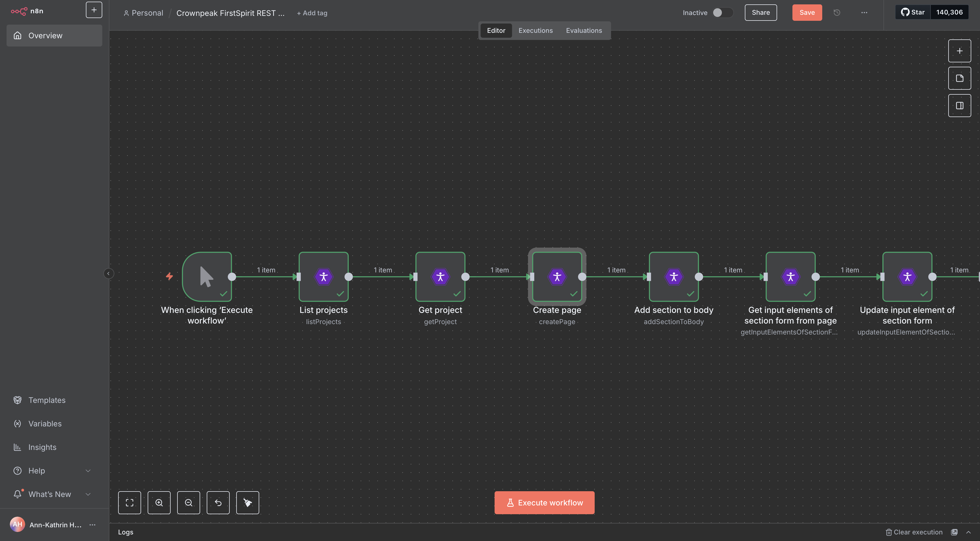Viewport: 980px width, 541px height.
Task: Zoom out on the canvas
Action: point(188,503)
